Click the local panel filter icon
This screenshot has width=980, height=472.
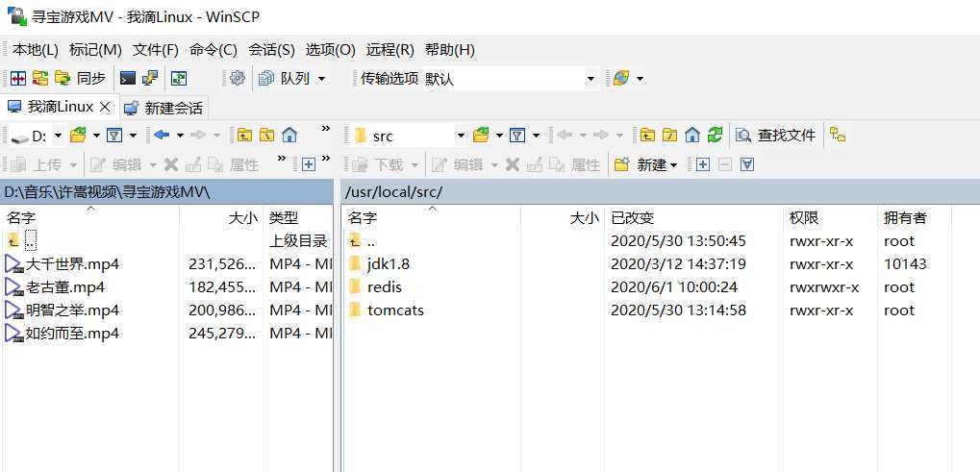click(x=114, y=135)
